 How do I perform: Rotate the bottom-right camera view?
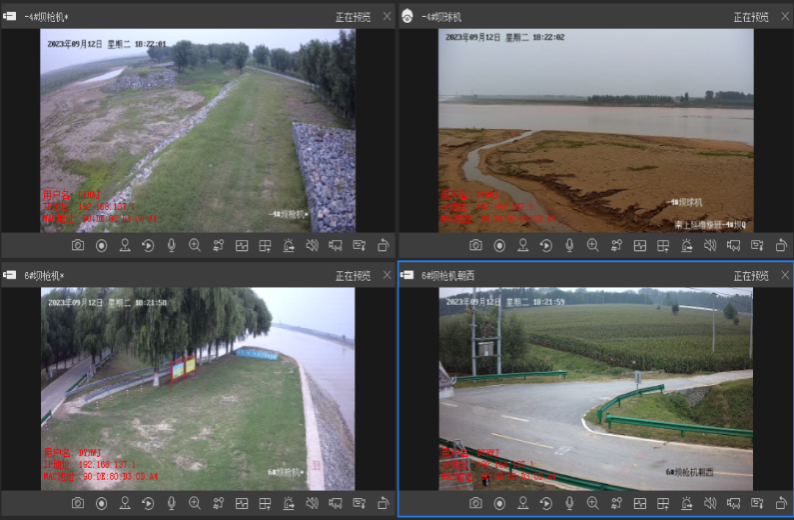[x=781, y=503]
